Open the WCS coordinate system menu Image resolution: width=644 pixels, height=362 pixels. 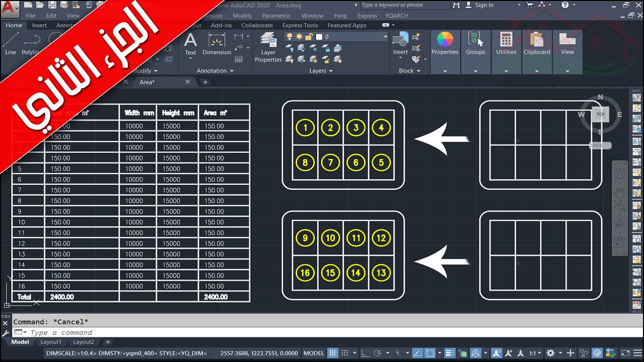pyautogui.click(x=600, y=145)
